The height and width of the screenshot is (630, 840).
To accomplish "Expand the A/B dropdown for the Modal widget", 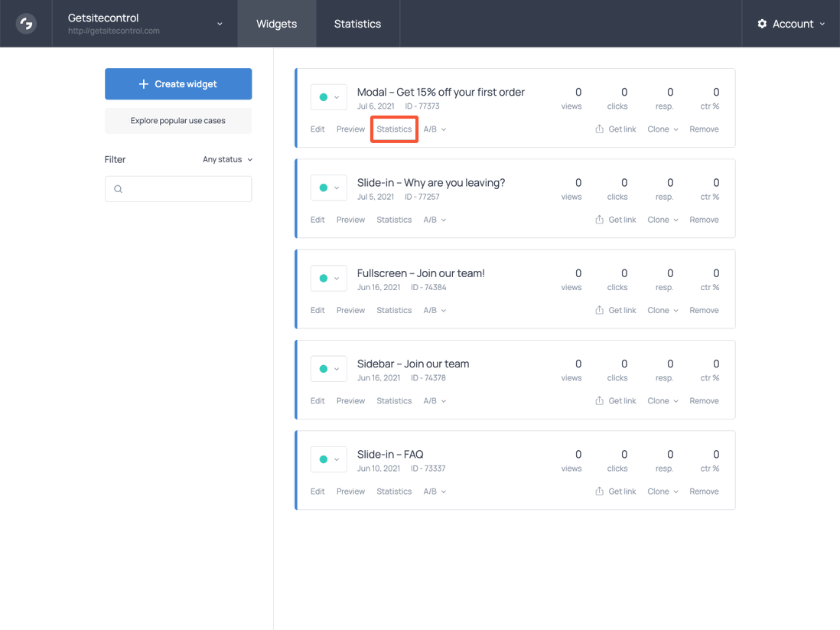I will [435, 129].
